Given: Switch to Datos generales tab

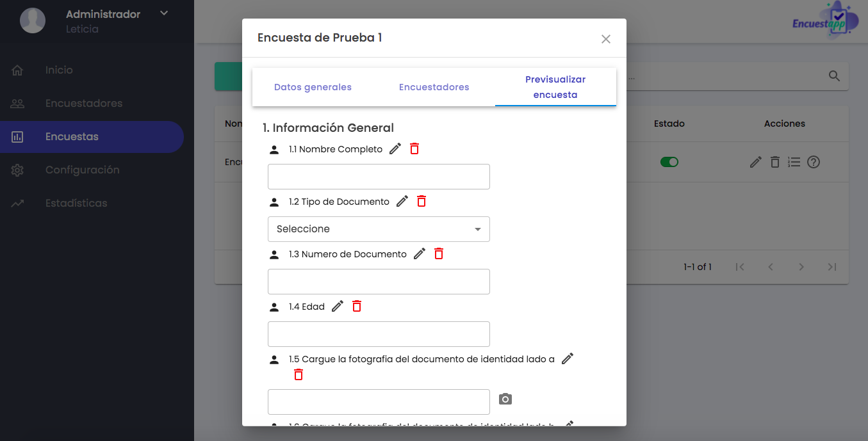Looking at the screenshot, I should (x=313, y=87).
